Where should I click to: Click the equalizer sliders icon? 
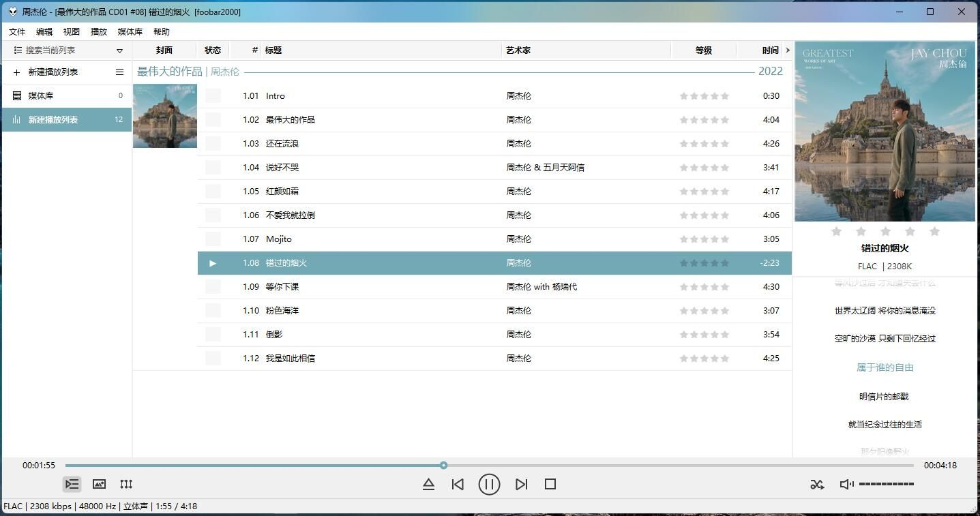(126, 484)
